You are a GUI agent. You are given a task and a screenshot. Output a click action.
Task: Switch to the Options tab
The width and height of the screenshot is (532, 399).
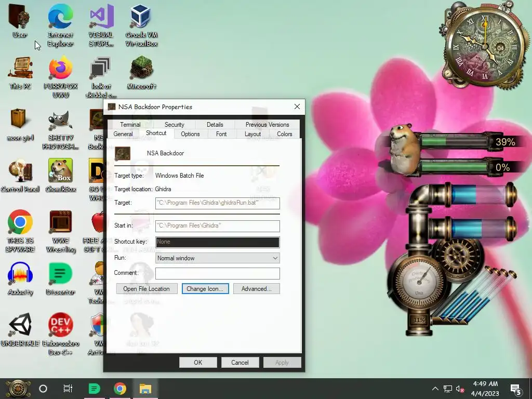[x=190, y=134]
